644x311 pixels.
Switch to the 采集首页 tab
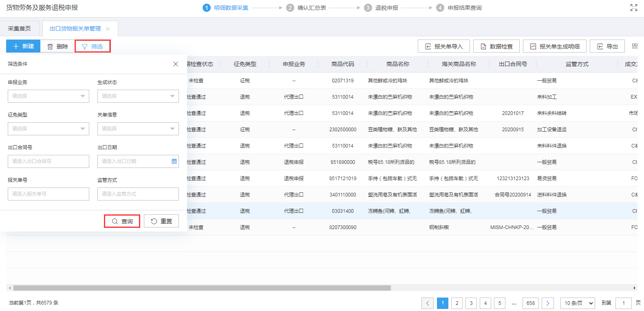(20, 29)
